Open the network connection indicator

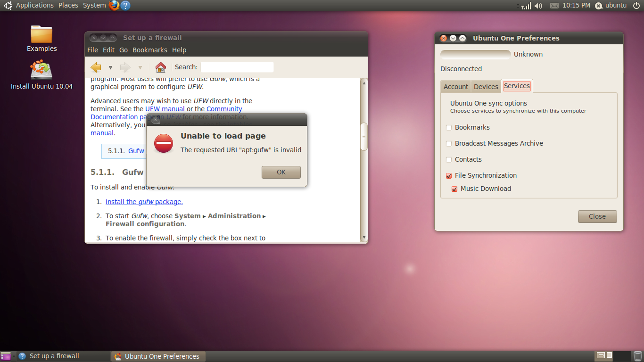(x=526, y=6)
